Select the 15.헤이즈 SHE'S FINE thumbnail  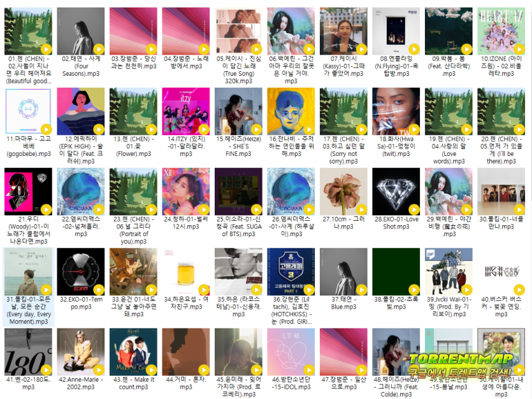pyautogui.click(x=238, y=111)
